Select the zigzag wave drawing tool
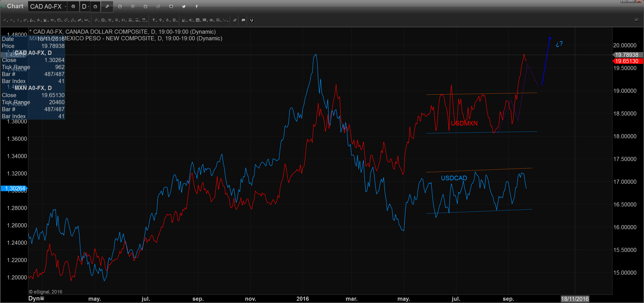The height and width of the screenshot is (303, 644). click(x=25, y=20)
